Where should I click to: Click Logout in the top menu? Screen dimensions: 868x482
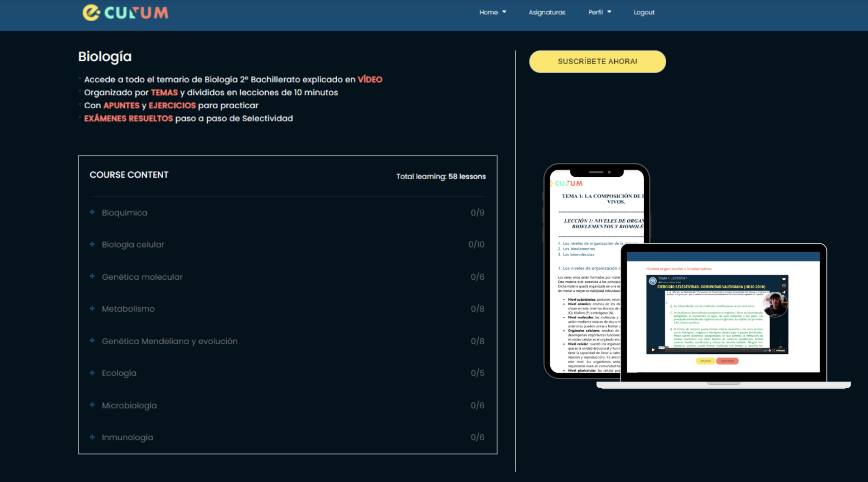[644, 12]
